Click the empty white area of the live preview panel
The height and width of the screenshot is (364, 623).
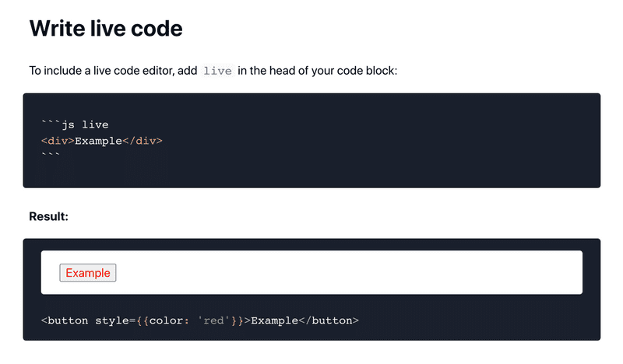(350, 273)
